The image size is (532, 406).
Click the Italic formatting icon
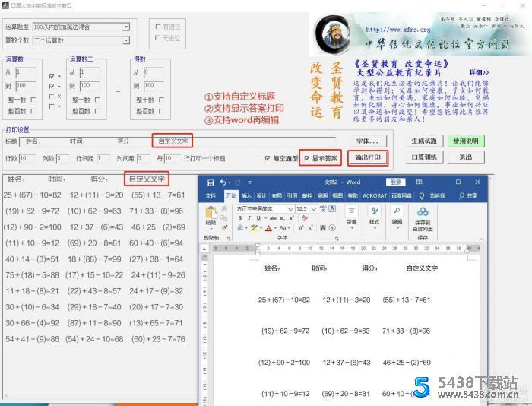[249, 218]
